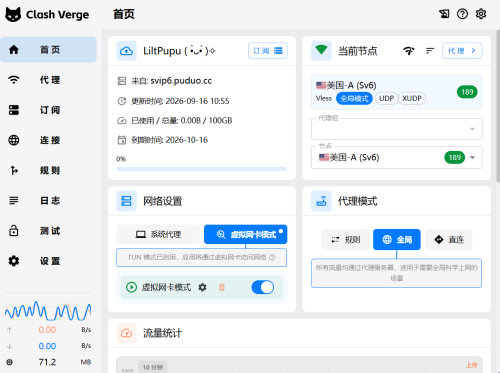Click the upload arrow speed icon

point(9,330)
